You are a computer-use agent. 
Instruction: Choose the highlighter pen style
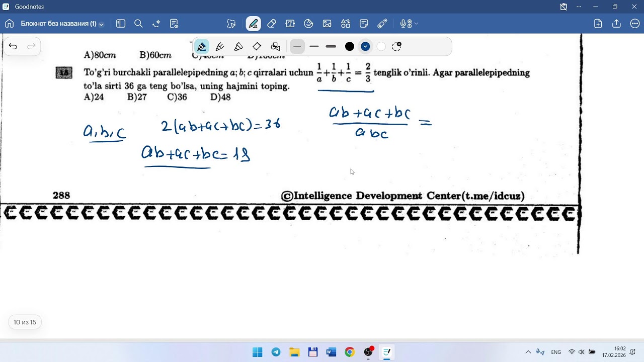(238, 47)
